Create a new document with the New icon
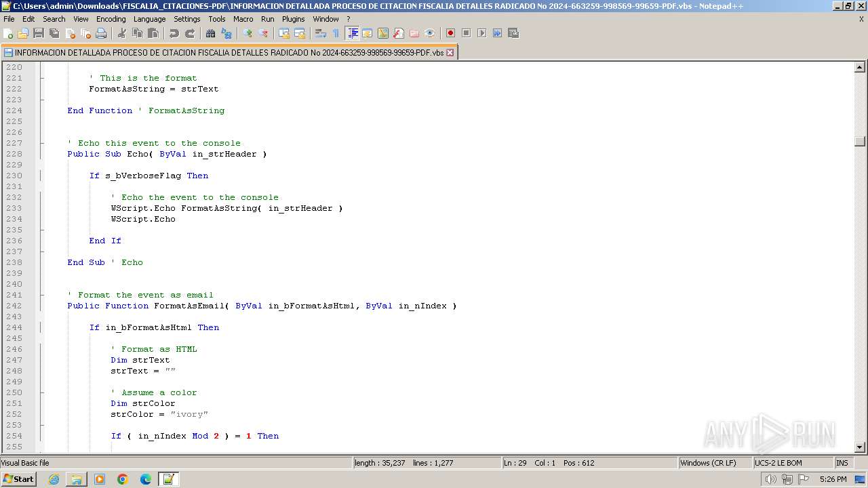The width and height of the screenshot is (868, 488). 8,33
